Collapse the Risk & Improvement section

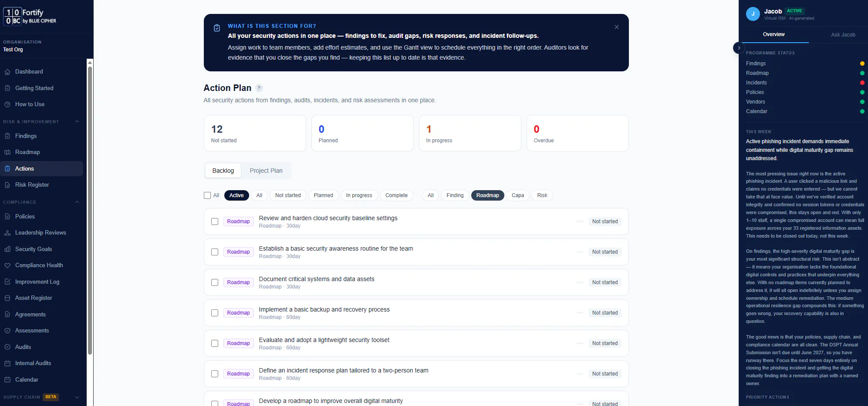[x=77, y=121]
